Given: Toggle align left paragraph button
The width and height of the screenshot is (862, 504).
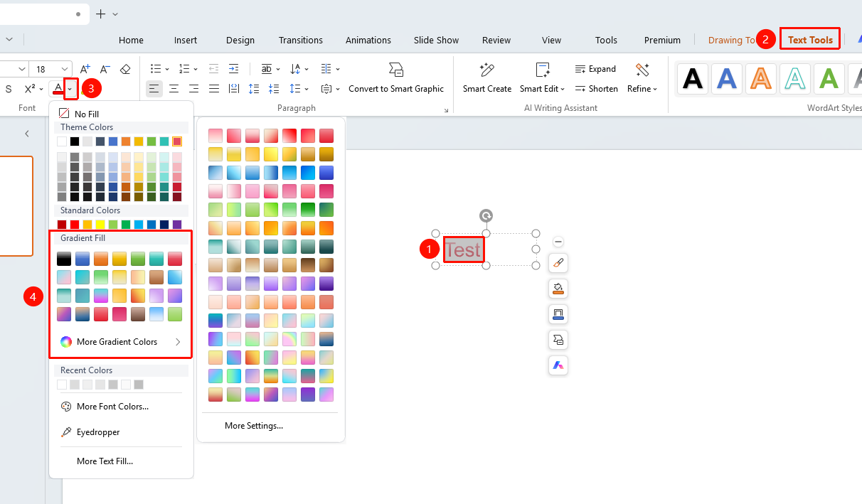Looking at the screenshot, I should tap(154, 89).
